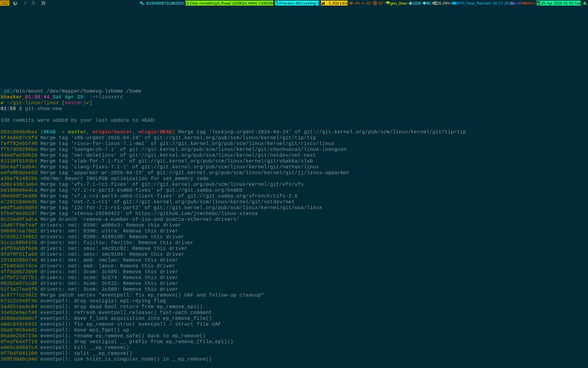
Task: Click the 4.94 load average indicator
Action: coord(516,3)
